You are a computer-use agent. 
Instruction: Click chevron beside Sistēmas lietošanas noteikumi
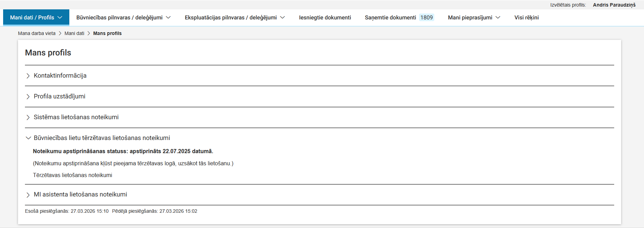28,117
